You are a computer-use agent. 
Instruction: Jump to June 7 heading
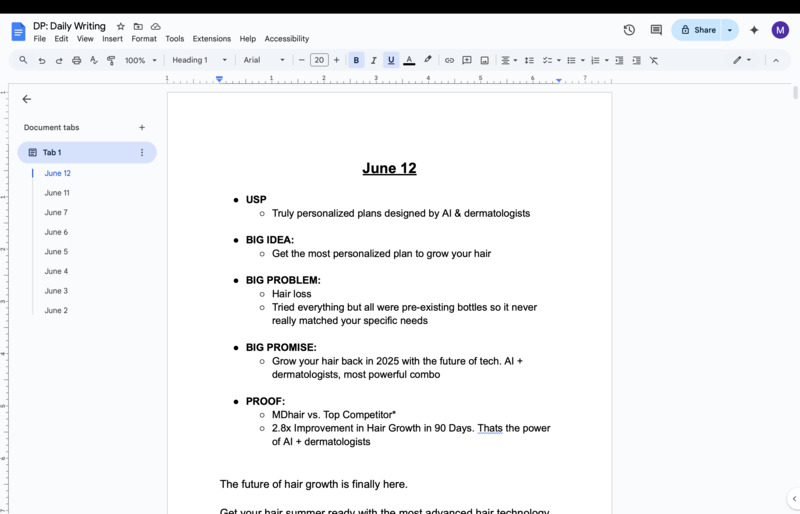click(56, 212)
